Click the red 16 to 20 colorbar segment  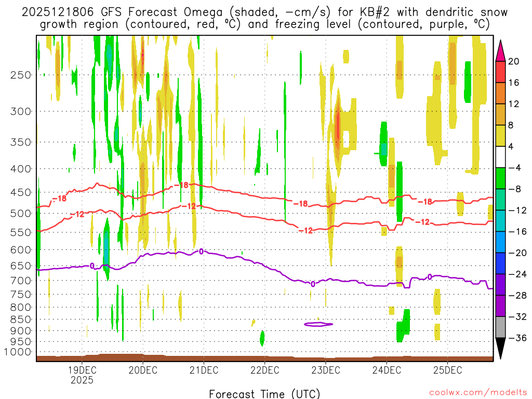pos(500,72)
